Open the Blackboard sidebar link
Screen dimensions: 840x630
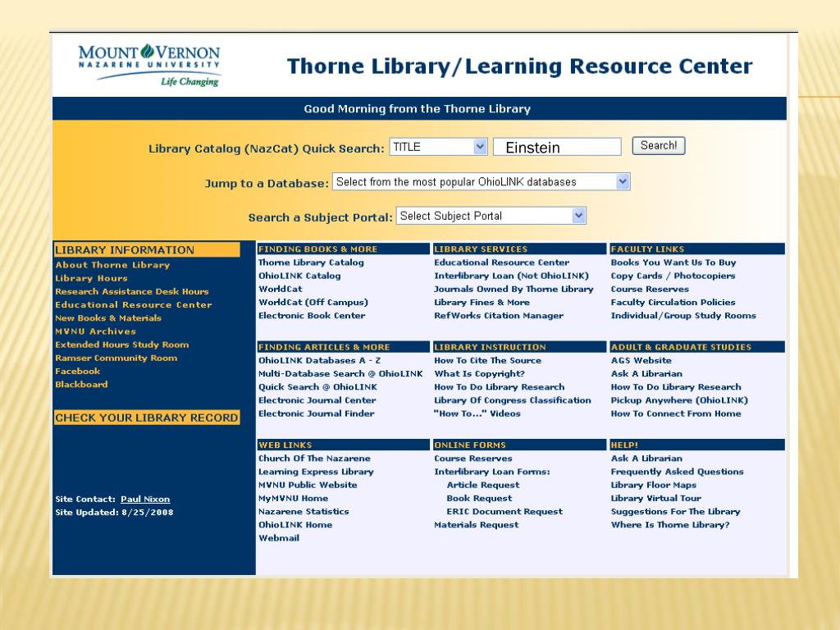[81, 384]
